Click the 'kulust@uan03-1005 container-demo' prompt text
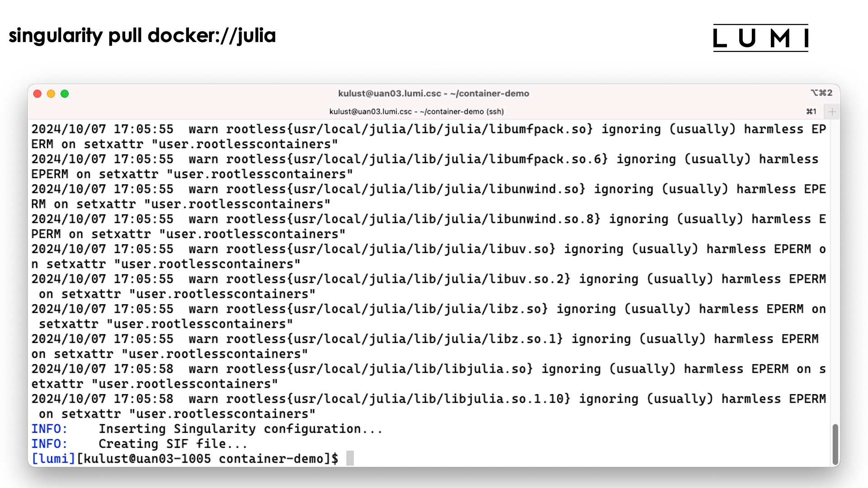This screenshot has height=488, width=868. pyautogui.click(x=203, y=459)
